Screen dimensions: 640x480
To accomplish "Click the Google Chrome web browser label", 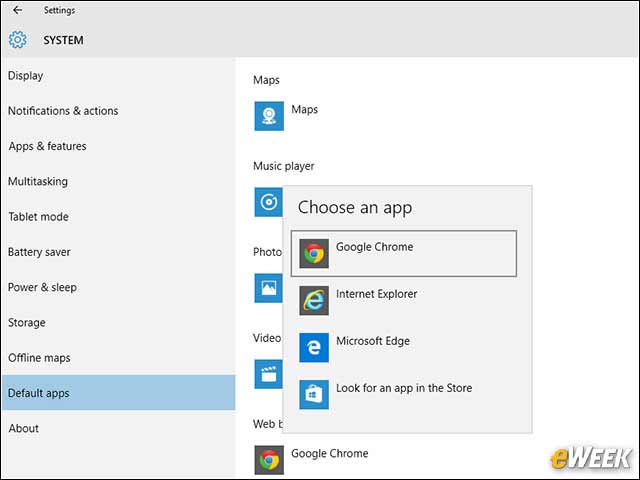I will (x=330, y=453).
